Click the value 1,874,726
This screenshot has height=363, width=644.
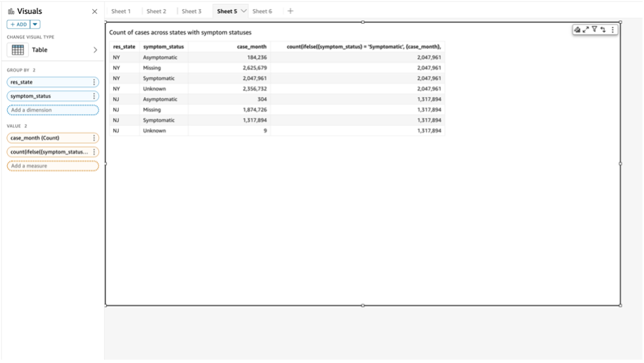pyautogui.click(x=254, y=110)
